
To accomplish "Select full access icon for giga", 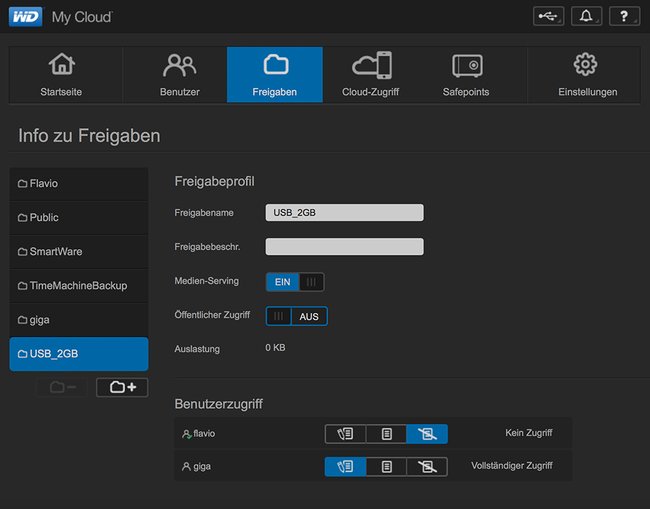I will [345, 467].
